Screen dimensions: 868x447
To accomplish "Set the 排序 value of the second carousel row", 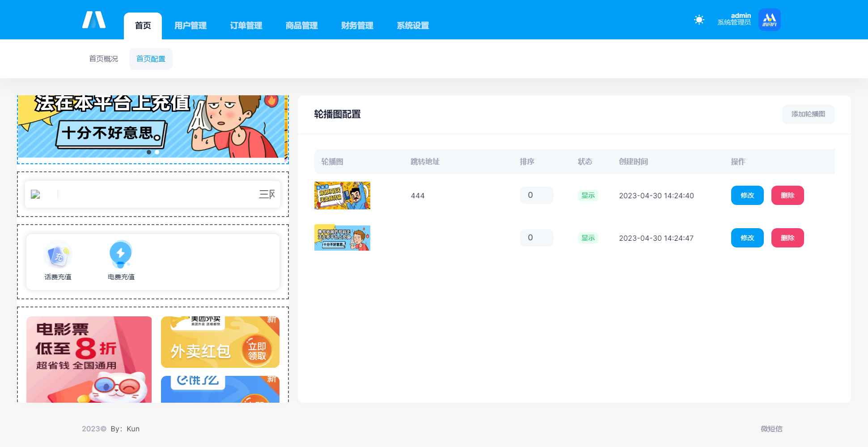I will click(537, 238).
